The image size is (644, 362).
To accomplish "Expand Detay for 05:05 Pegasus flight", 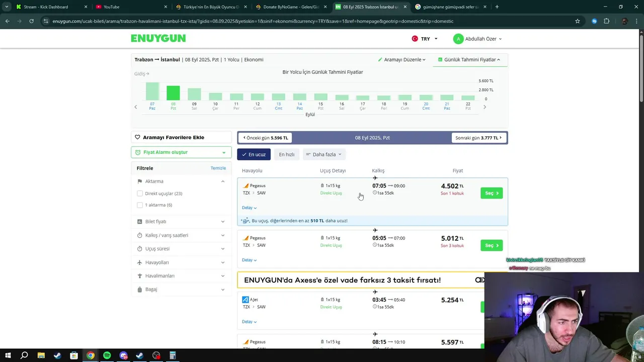I will pos(249,260).
